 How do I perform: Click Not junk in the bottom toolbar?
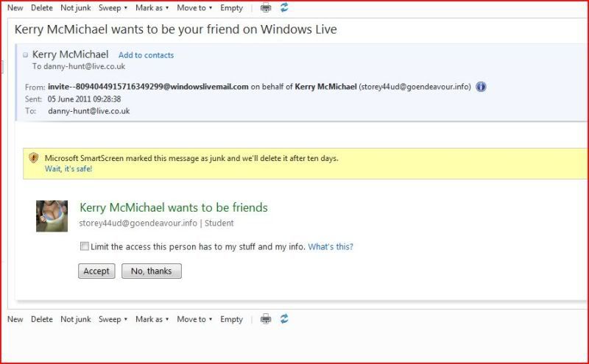click(x=76, y=319)
